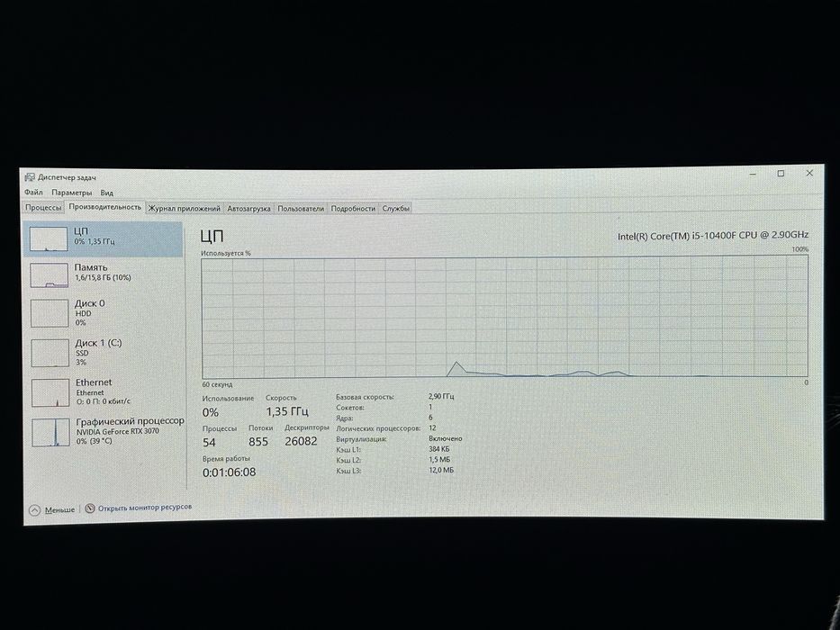Click the Графический процессор graph thumbnail
840x630 pixels.
(x=51, y=432)
